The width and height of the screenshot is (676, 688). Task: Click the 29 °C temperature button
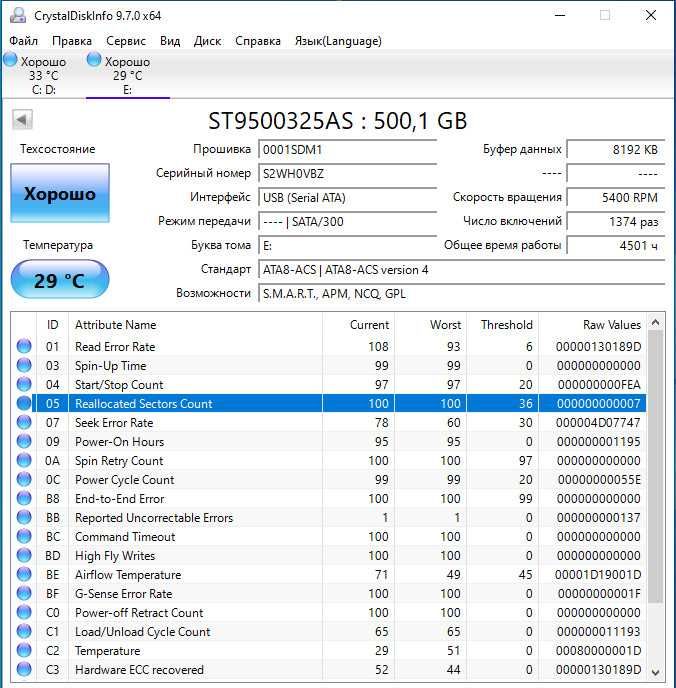click(x=60, y=280)
